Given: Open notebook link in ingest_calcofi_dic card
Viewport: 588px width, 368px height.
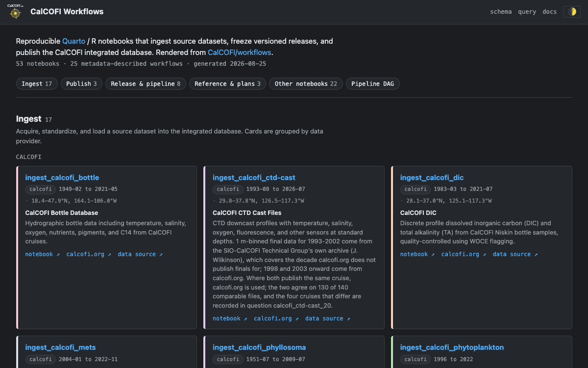Looking at the screenshot, I should pos(417,254).
